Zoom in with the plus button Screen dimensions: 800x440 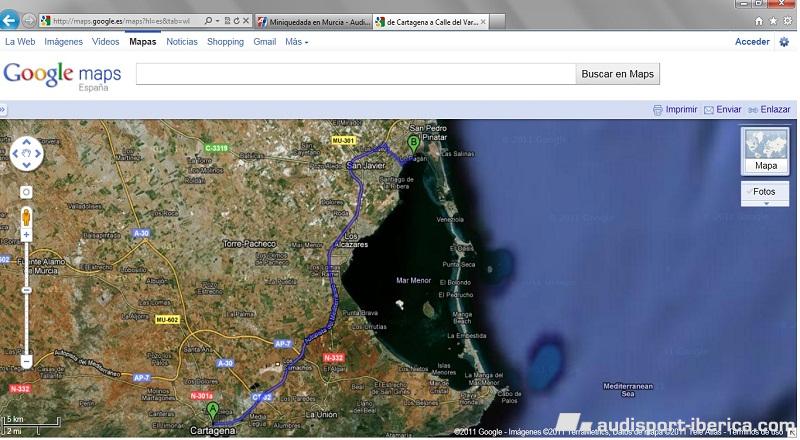[26, 235]
